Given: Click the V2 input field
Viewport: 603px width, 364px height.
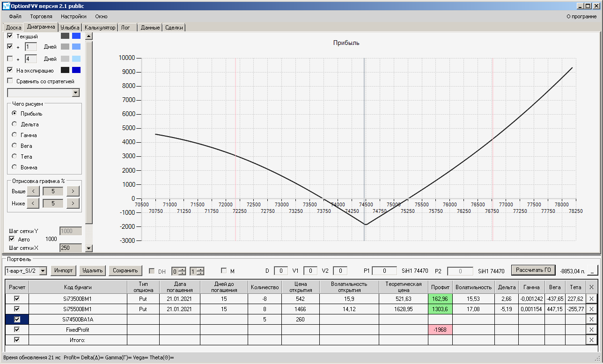Looking at the screenshot, I should pos(340,271).
